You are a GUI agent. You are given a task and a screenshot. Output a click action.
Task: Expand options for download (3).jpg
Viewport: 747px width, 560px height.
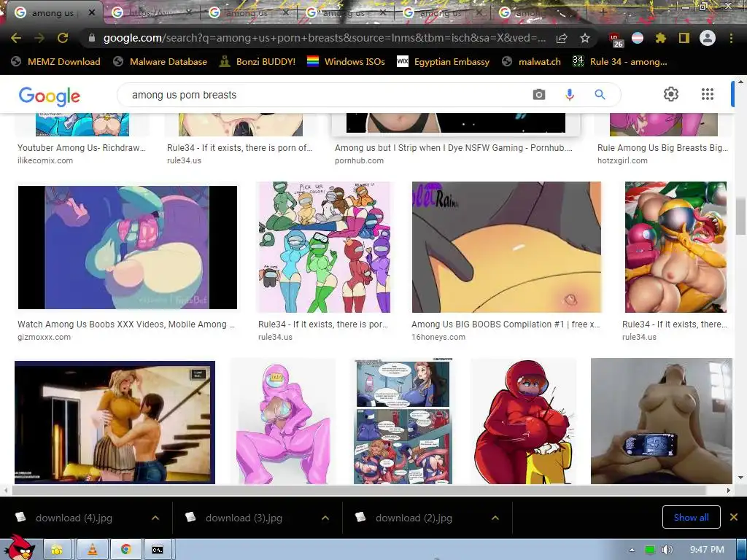[325, 518]
